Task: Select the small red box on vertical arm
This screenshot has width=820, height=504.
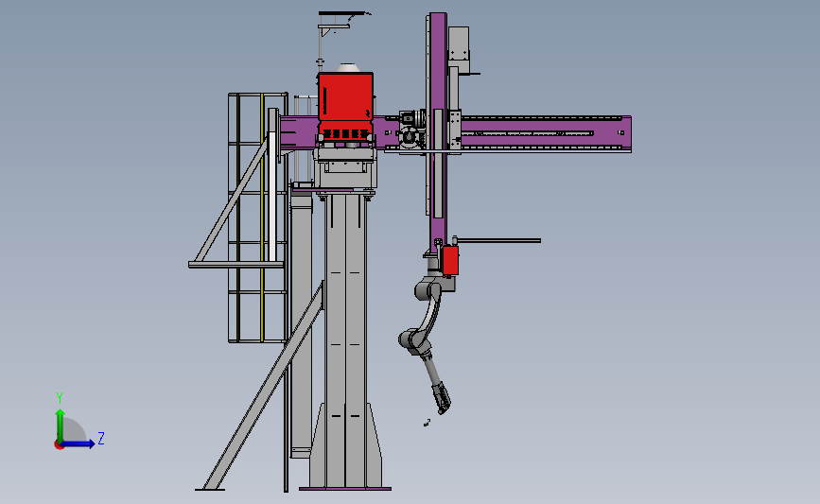Action: pyautogui.click(x=450, y=260)
